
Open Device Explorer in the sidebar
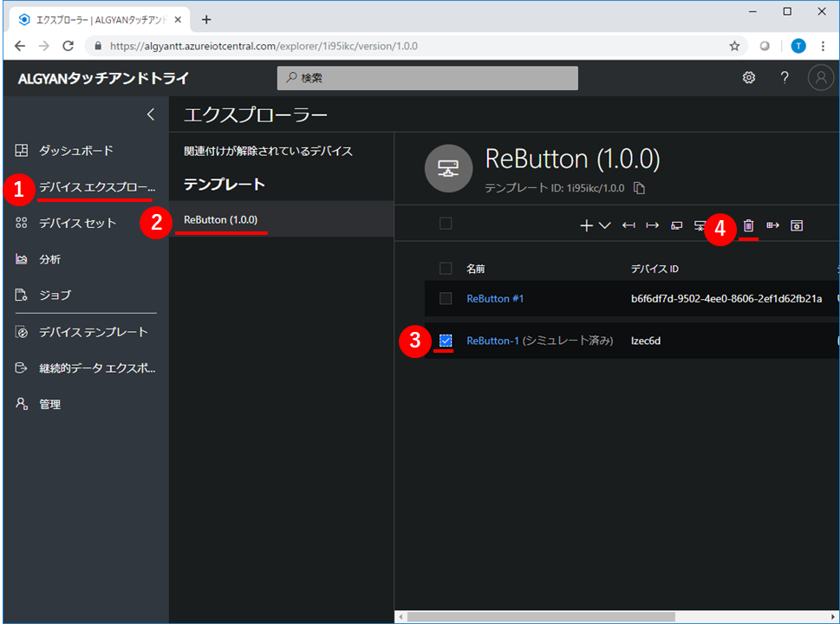96,187
